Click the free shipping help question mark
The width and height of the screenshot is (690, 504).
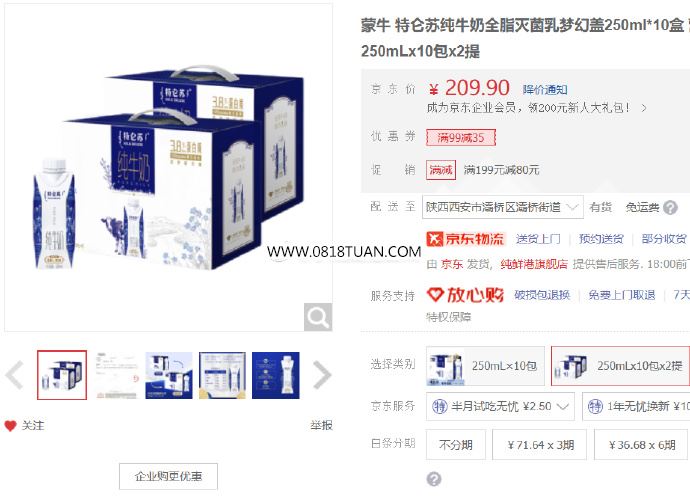pos(670,207)
